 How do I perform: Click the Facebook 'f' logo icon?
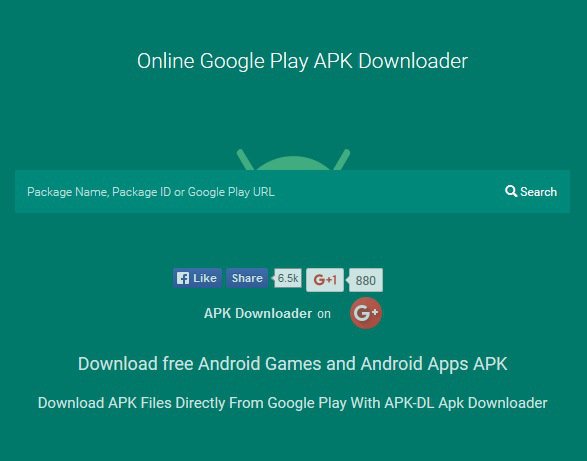click(x=183, y=278)
